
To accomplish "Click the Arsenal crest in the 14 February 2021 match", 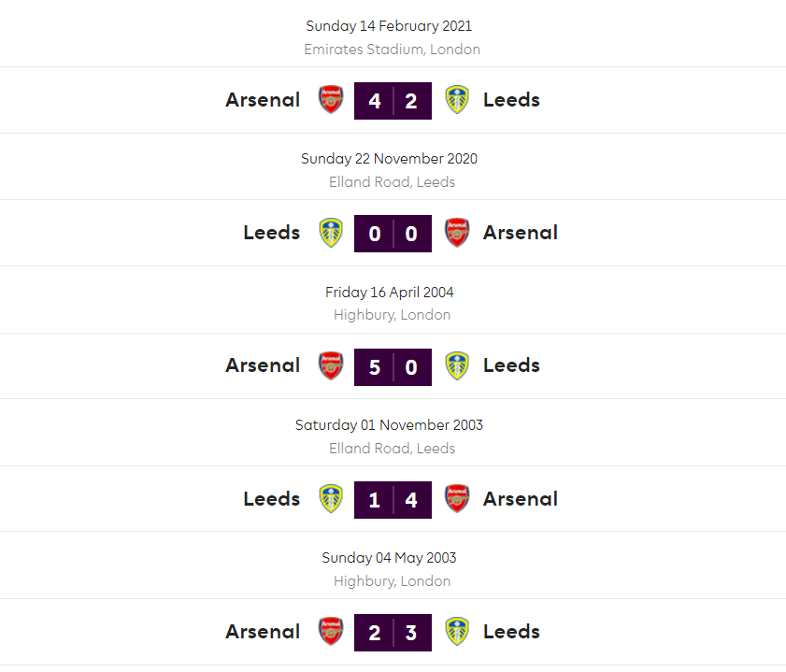I will coord(331,100).
